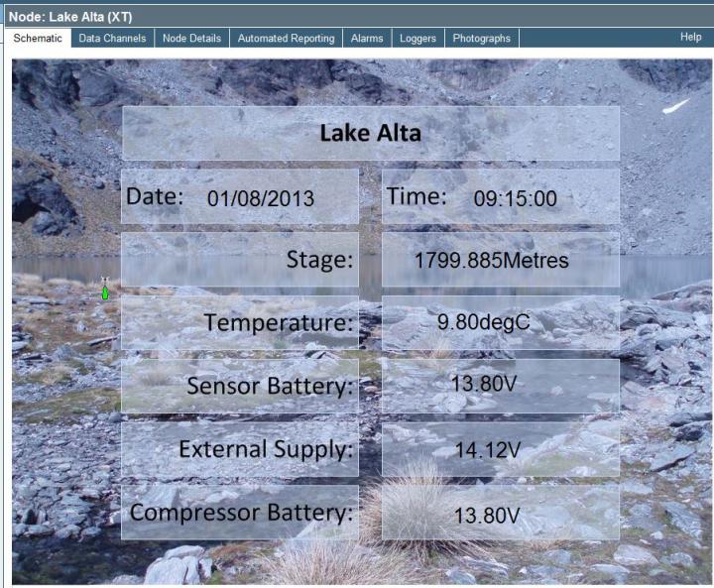
Task: Select the Node Details tab
Action: [x=191, y=38]
